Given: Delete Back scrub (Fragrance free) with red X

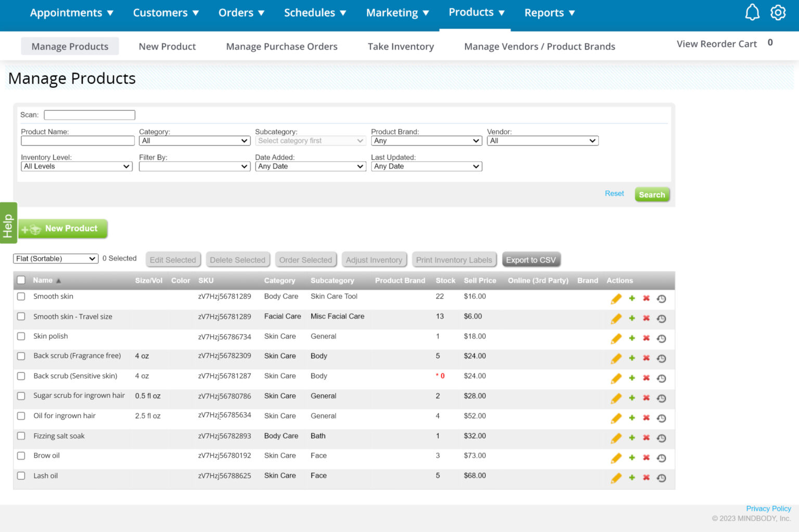Looking at the screenshot, I should pos(646,358).
